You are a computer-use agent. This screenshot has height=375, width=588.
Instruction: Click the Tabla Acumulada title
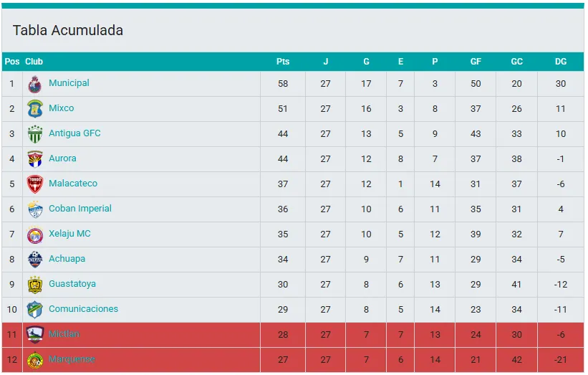68,31
